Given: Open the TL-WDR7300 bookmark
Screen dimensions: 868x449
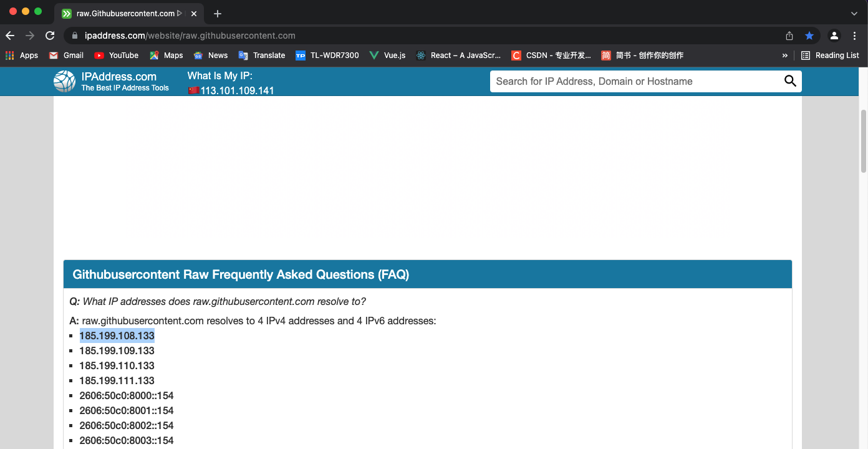Looking at the screenshot, I should tap(327, 55).
